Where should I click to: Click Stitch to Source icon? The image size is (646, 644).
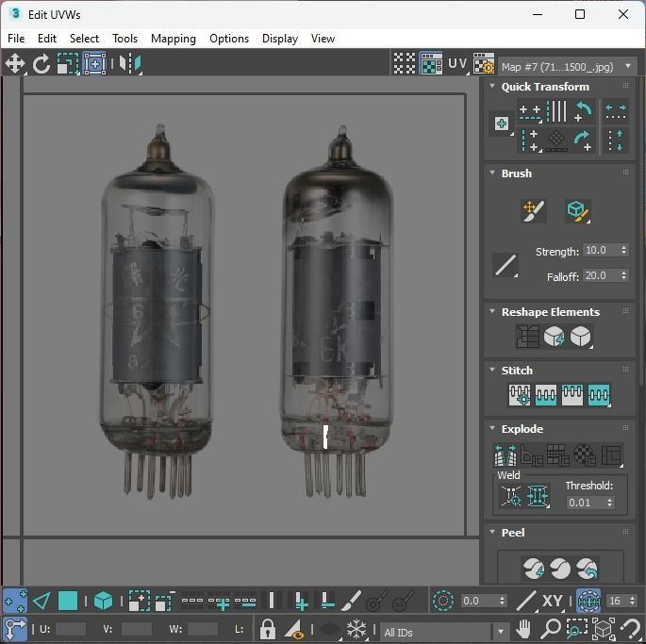[572, 395]
